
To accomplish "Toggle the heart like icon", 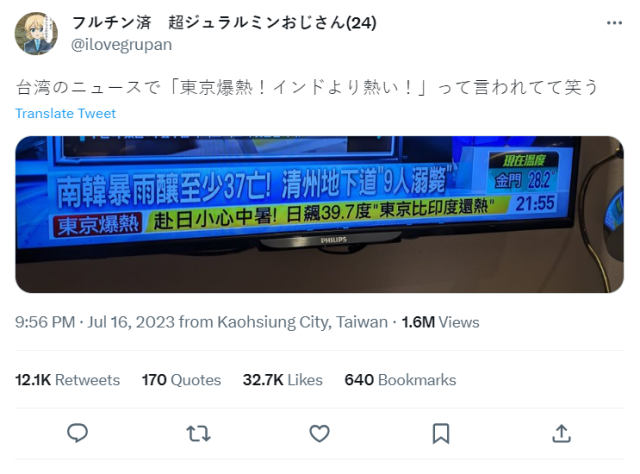I will point(319,434).
